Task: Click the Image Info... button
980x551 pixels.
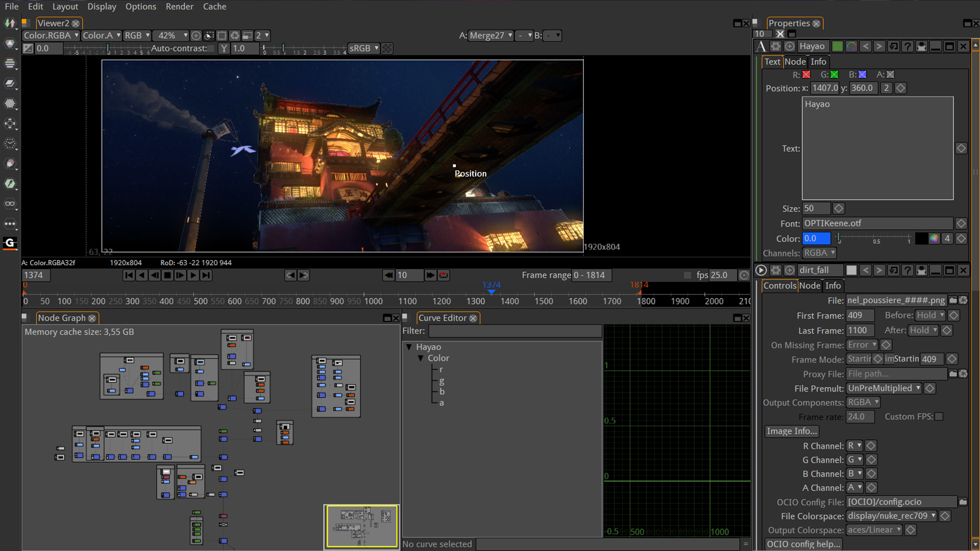Action: 792,431
